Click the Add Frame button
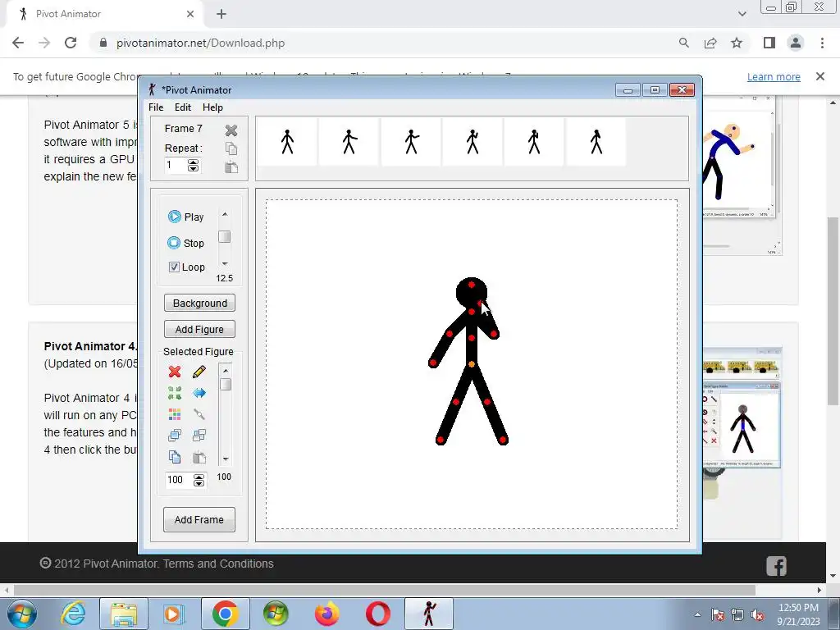 199,519
